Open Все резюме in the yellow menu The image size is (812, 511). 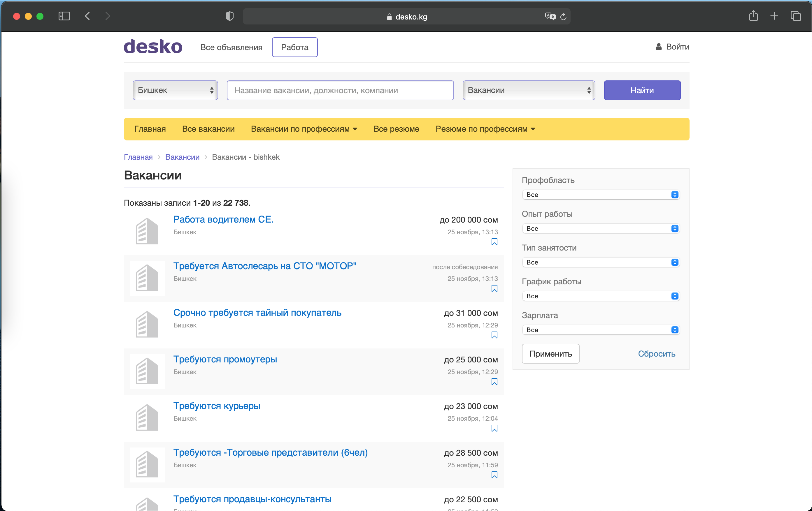(x=396, y=129)
